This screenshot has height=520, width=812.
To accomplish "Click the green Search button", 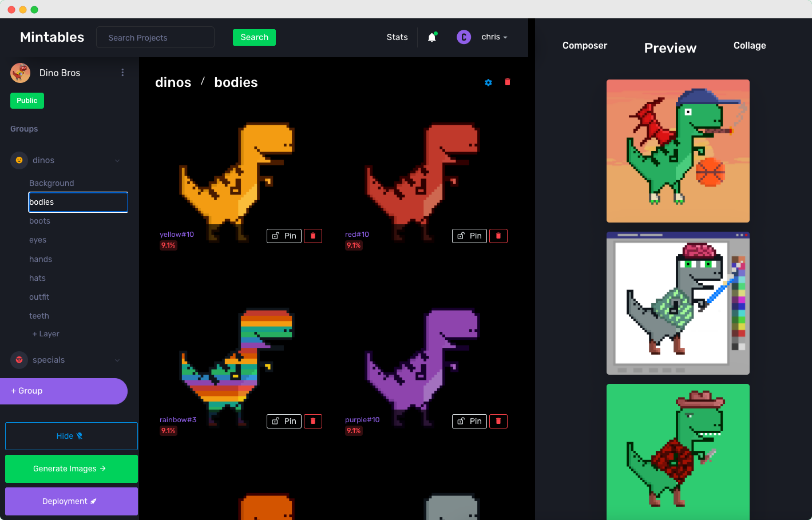I will [x=254, y=37].
